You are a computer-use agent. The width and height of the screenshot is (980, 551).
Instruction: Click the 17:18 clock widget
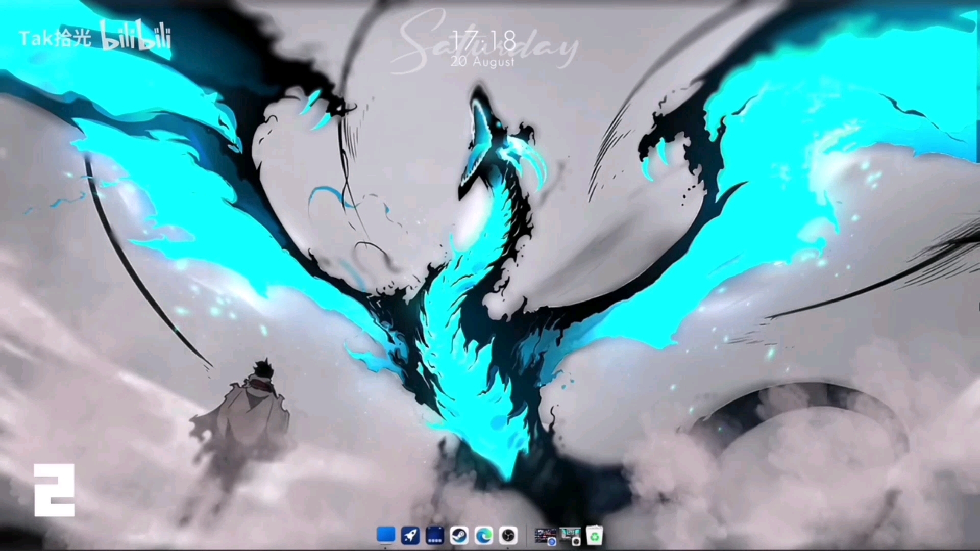484,40
